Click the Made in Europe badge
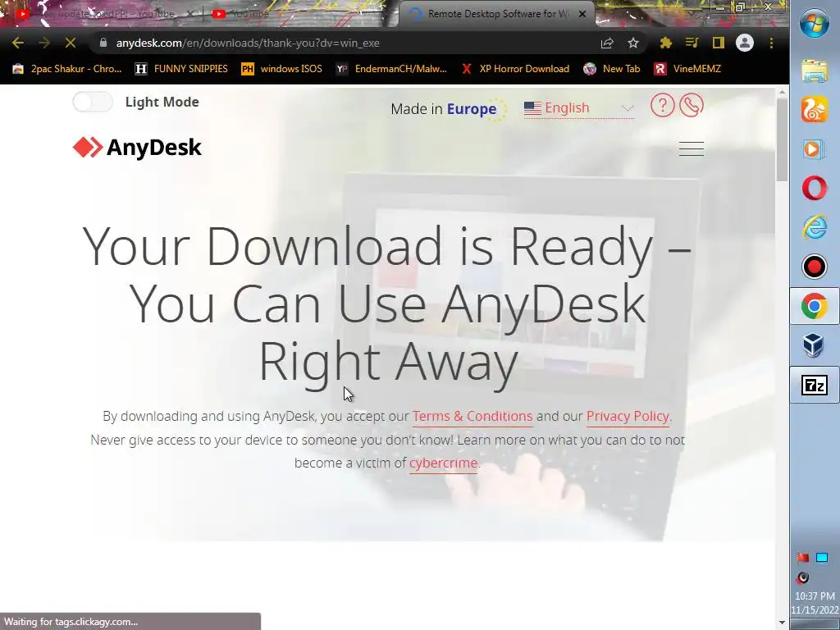Image resolution: width=840 pixels, height=630 pixels. pyautogui.click(x=449, y=109)
